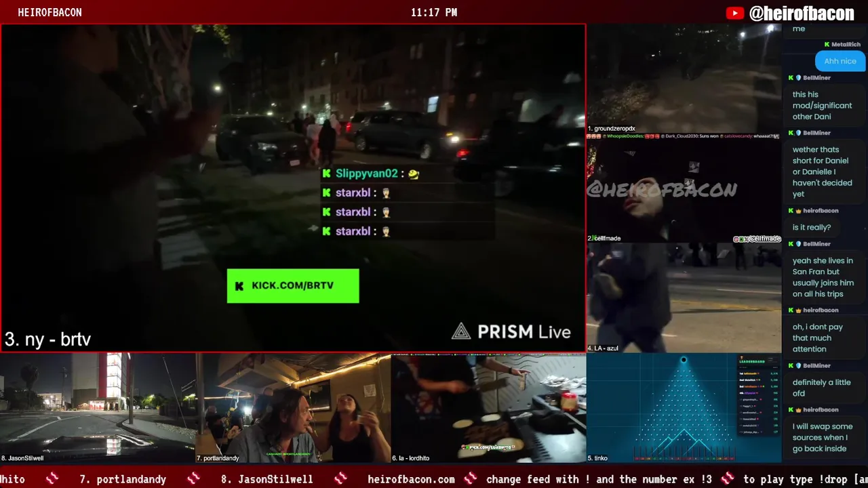The width and height of the screenshot is (868, 488).
Task: Click the '7. portlandandy' label under the thumbnail
Action: [x=218, y=458]
